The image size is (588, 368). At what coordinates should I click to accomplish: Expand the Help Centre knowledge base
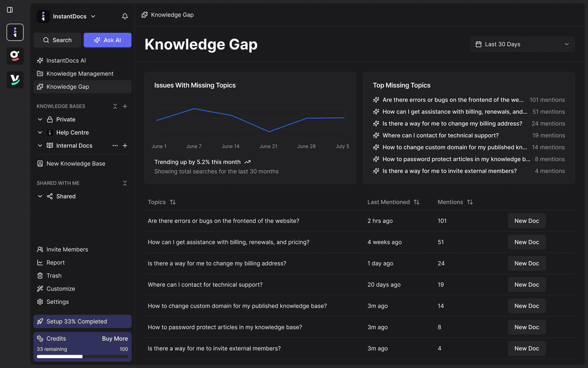(x=40, y=132)
